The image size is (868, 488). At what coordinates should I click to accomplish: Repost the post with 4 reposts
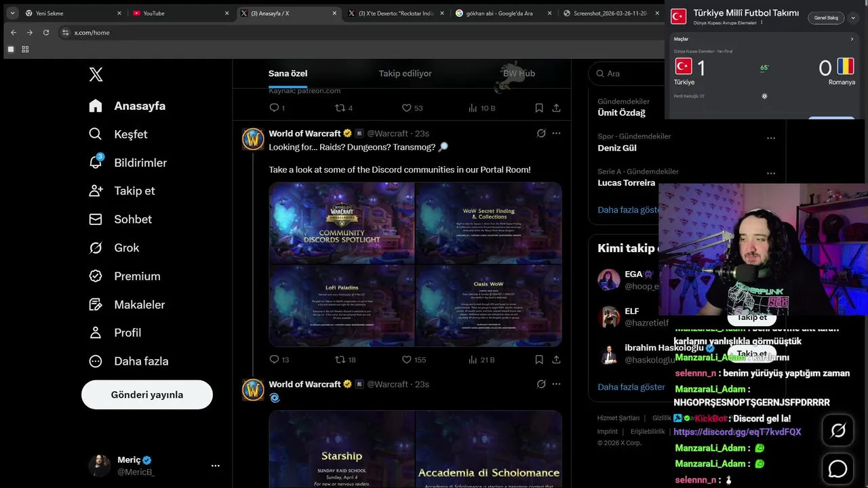pos(344,108)
